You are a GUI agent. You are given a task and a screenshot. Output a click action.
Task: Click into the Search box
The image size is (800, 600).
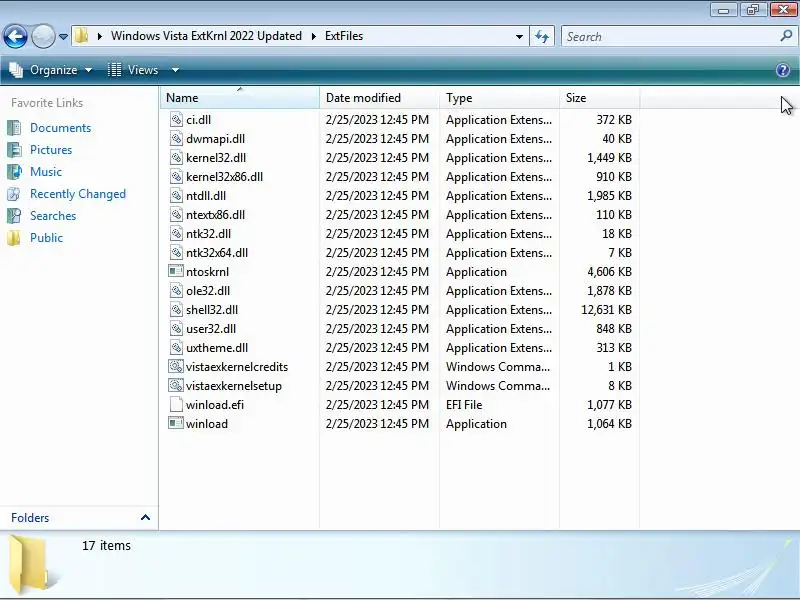click(669, 37)
